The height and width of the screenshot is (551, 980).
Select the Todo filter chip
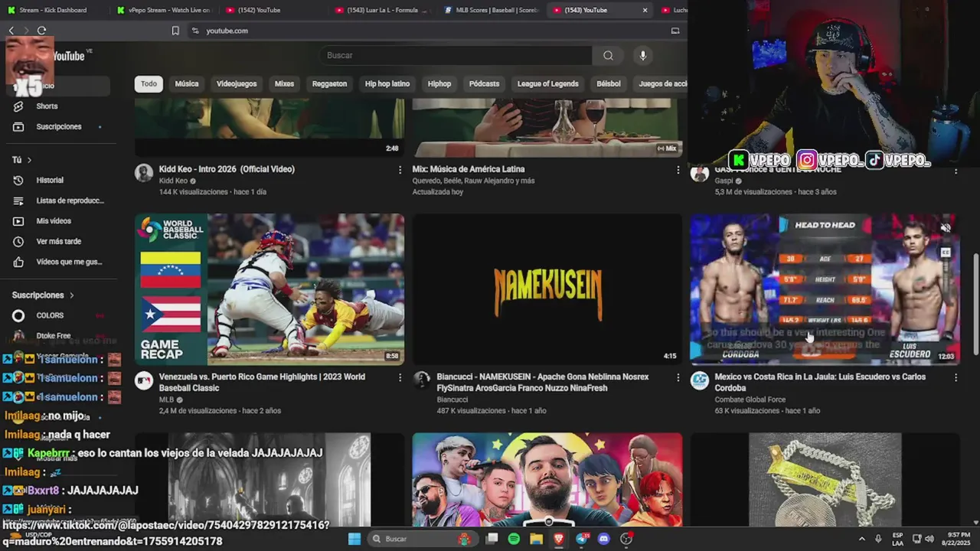149,83
